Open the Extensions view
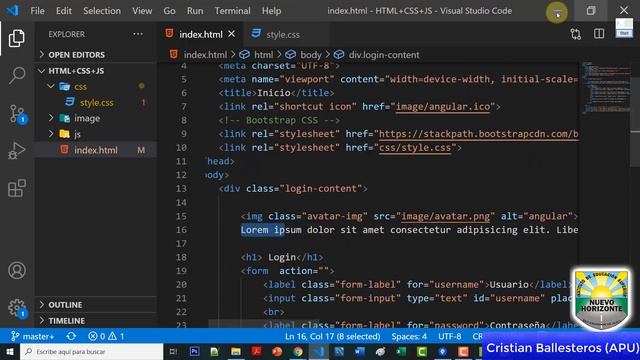The image size is (640, 360). tap(17, 188)
